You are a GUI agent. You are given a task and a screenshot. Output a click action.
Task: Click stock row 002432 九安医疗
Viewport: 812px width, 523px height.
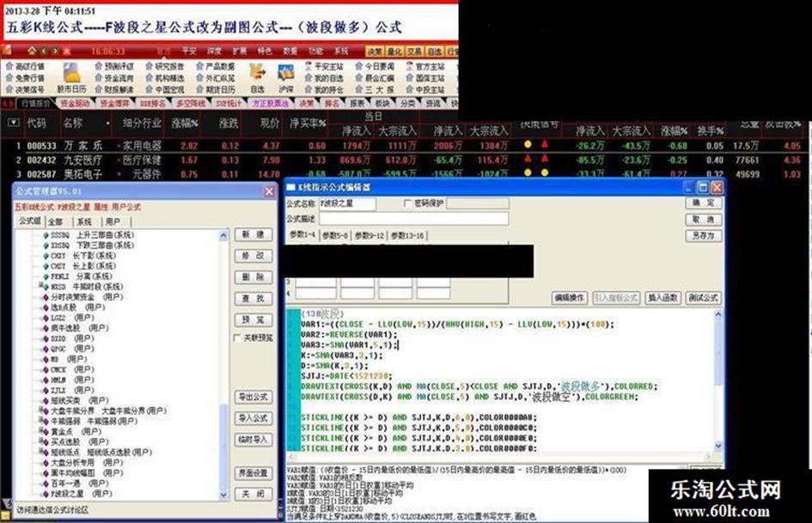click(404, 160)
